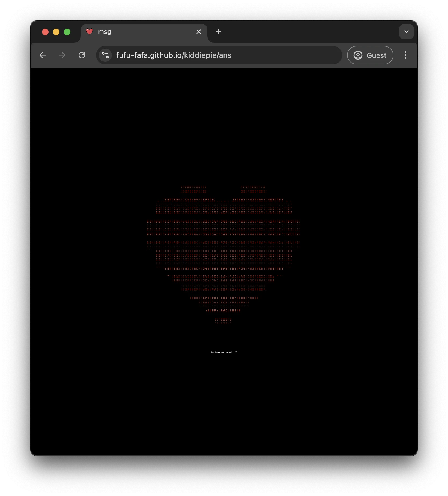The height and width of the screenshot is (496, 448).
Task: Focus the address bar URL text
Action: [174, 55]
